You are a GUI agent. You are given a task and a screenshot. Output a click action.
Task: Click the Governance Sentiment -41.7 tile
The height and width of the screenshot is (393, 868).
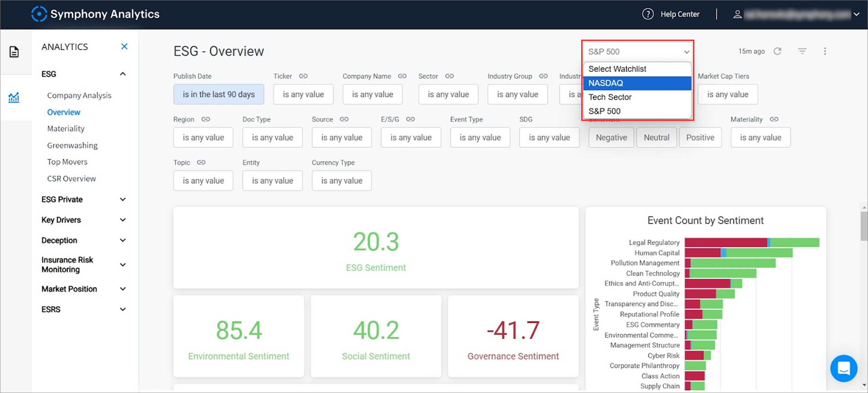(x=513, y=336)
